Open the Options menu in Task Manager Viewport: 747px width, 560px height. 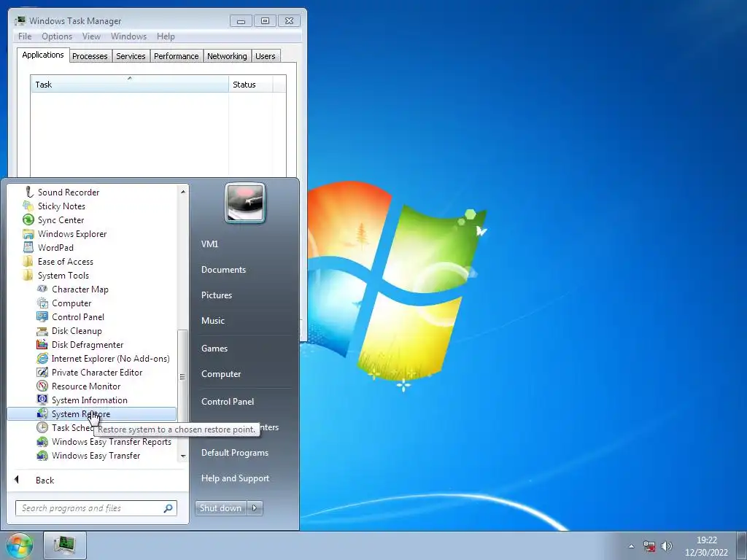click(57, 36)
